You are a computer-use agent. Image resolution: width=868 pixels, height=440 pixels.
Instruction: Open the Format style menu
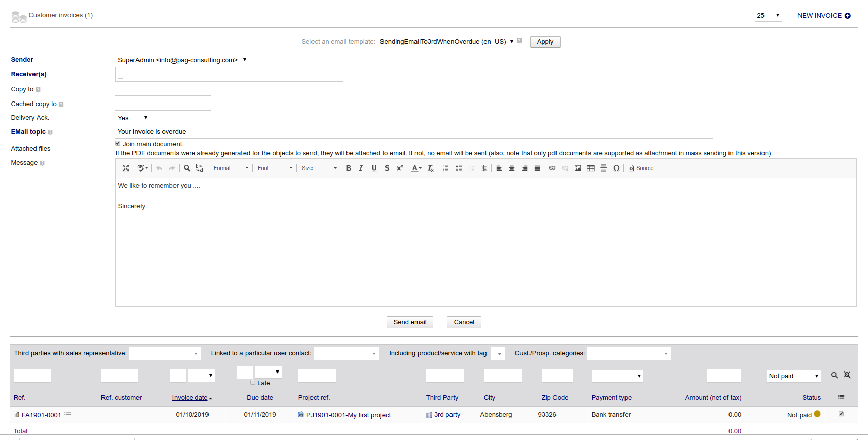coord(230,168)
